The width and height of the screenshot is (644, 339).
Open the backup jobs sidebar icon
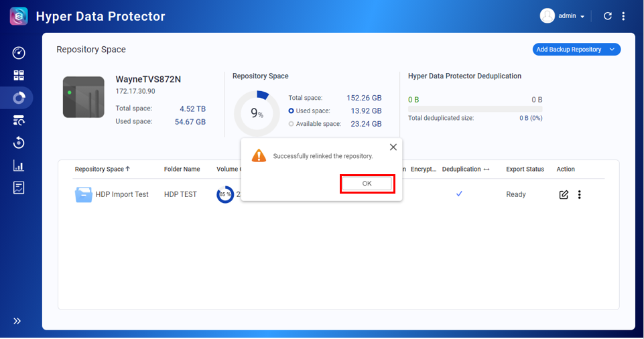tap(19, 121)
